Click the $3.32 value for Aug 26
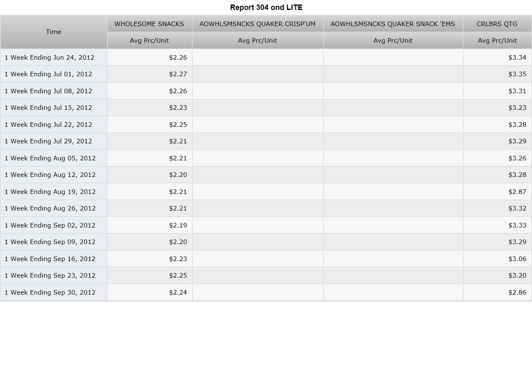Screen dimensions: 532x392 pyautogui.click(x=517, y=208)
